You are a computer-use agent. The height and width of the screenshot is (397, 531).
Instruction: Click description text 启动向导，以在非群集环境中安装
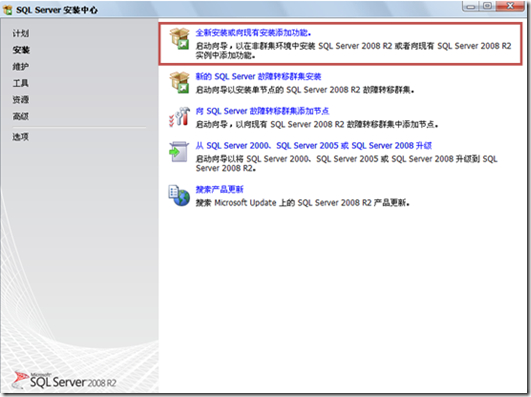click(354, 50)
